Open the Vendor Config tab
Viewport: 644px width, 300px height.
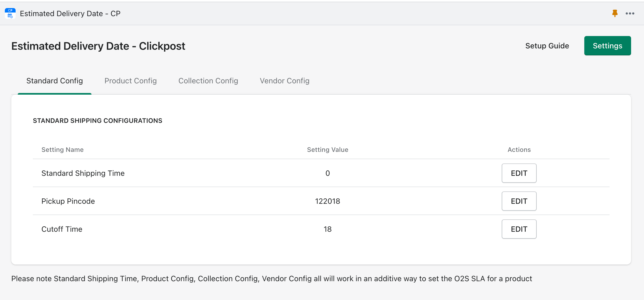(285, 81)
